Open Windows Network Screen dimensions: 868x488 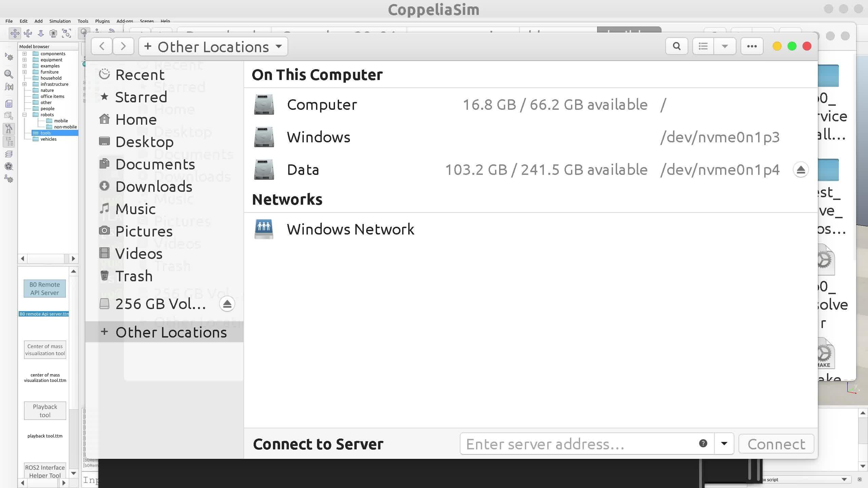pos(531,229)
